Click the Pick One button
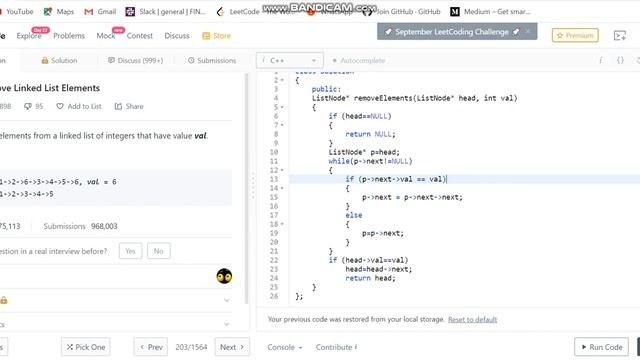Viewport: 640px width, 360px height. click(86, 347)
